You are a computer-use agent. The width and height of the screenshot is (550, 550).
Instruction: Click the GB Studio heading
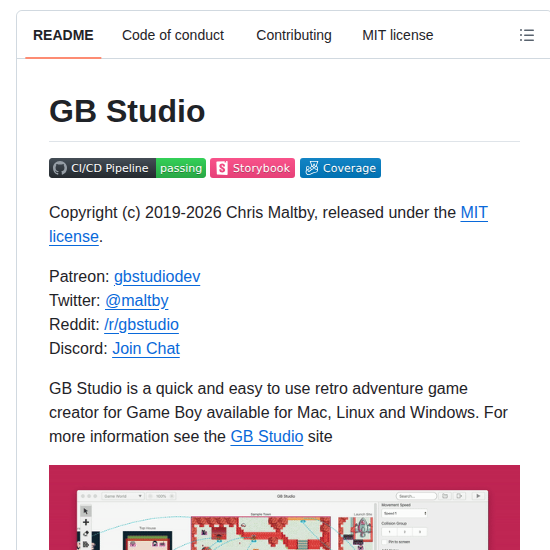click(x=127, y=111)
